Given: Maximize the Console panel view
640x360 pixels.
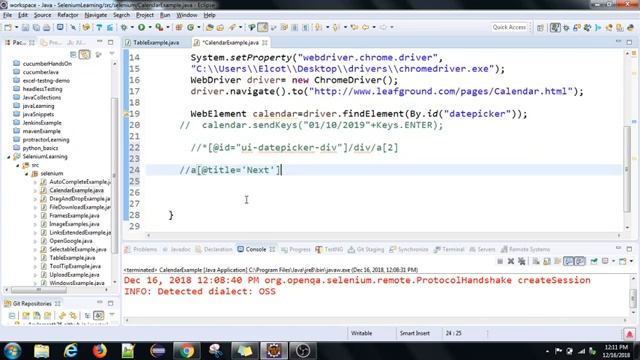Looking at the screenshot, I should (x=629, y=249).
